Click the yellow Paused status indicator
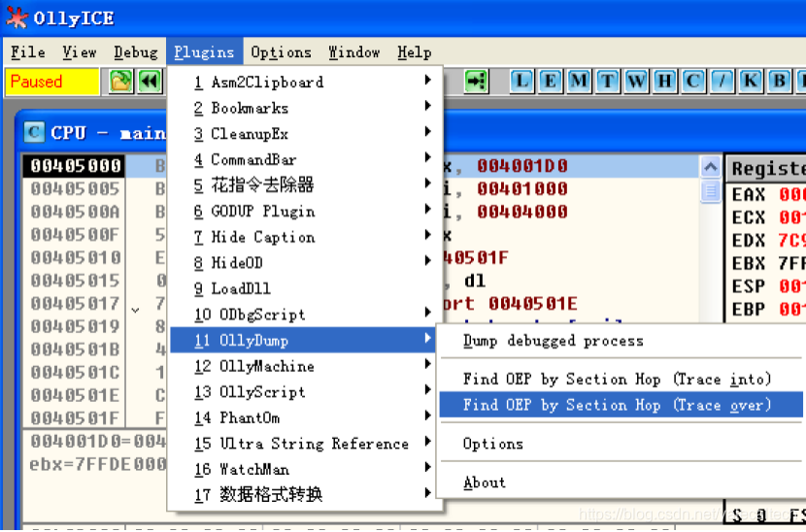 point(51,82)
